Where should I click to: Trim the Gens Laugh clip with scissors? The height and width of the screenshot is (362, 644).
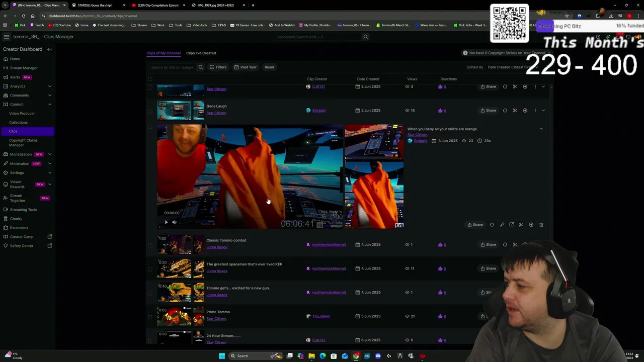[515, 110]
